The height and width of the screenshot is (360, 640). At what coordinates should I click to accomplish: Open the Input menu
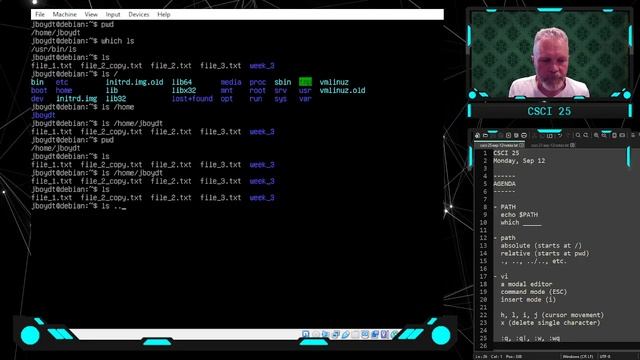pyautogui.click(x=113, y=14)
